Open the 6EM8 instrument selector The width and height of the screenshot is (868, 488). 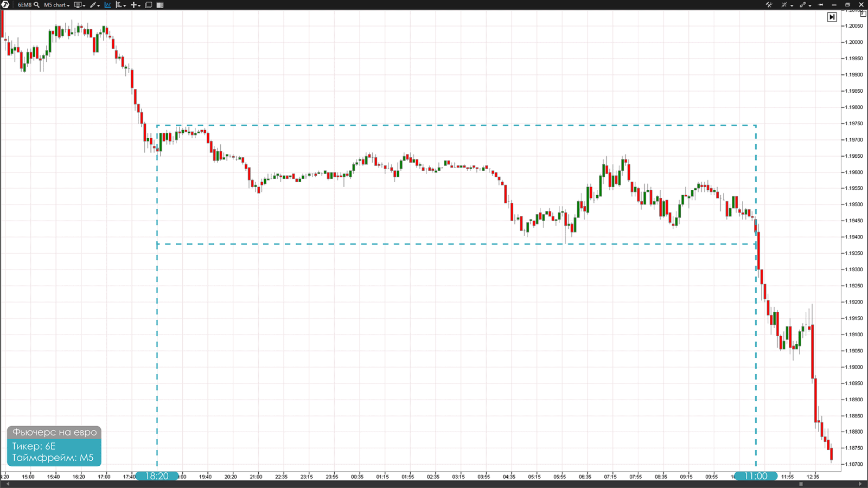24,5
